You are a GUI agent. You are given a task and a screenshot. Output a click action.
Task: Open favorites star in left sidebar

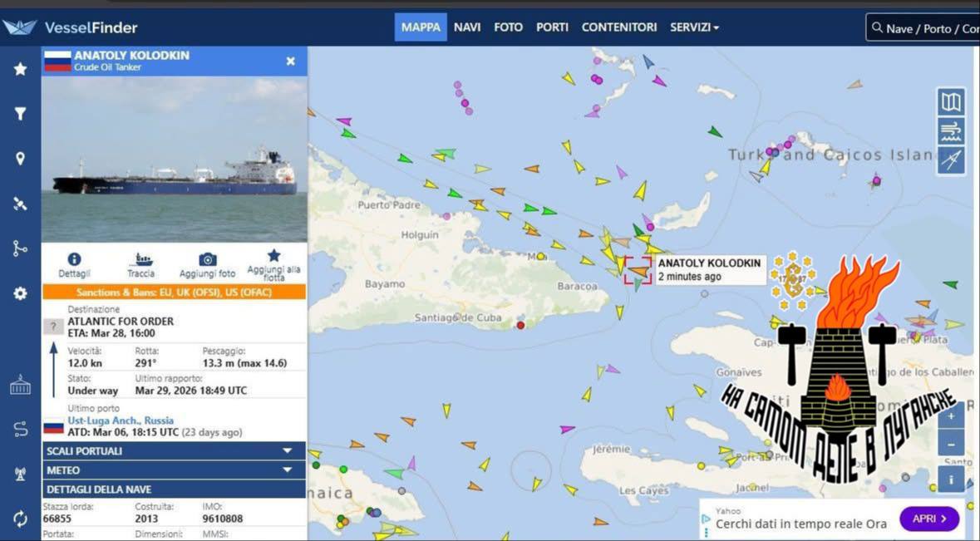[x=20, y=69]
